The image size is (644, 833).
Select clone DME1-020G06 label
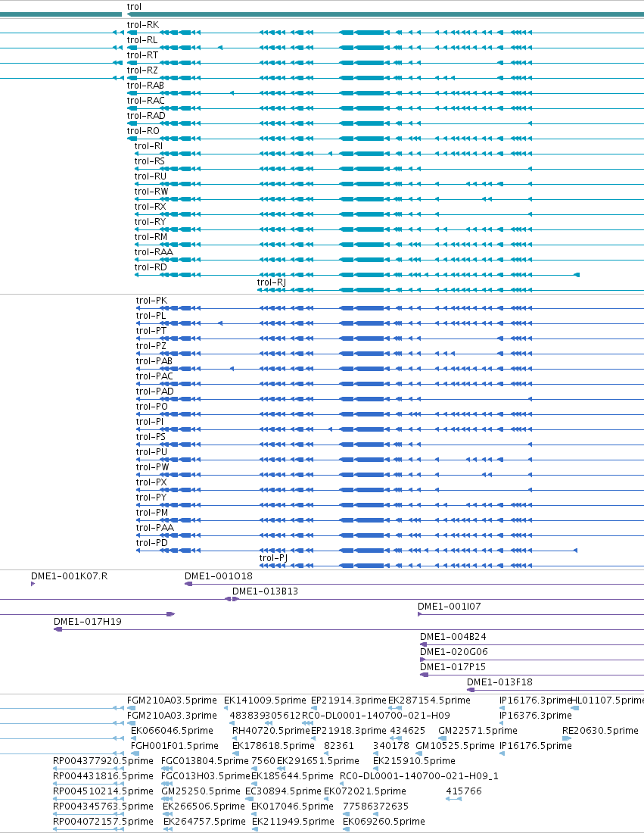(x=454, y=652)
